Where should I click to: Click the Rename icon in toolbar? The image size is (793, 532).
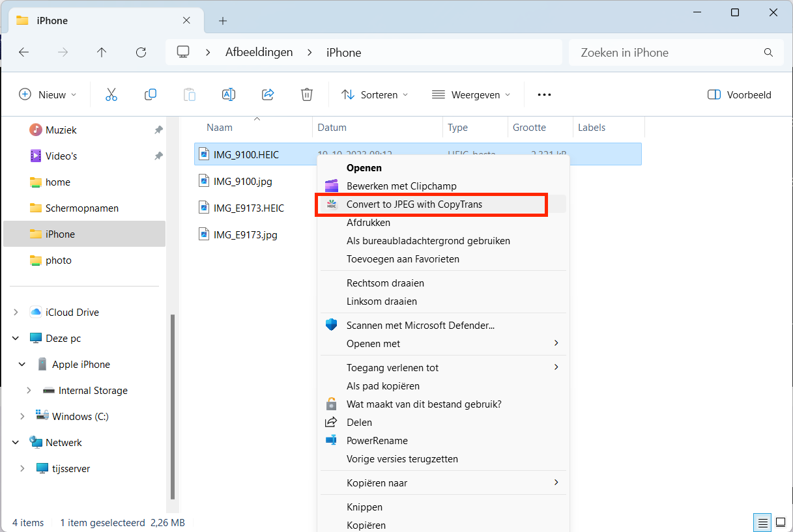tap(229, 94)
